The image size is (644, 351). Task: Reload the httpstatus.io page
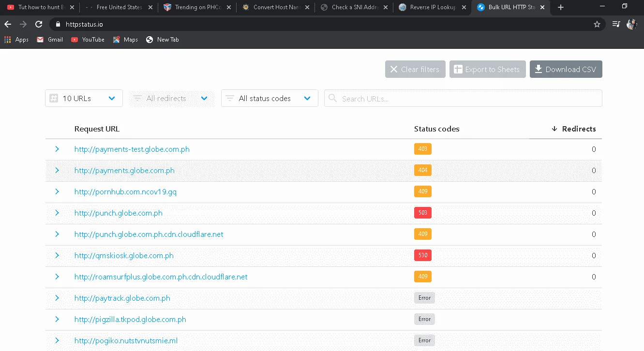coord(39,24)
